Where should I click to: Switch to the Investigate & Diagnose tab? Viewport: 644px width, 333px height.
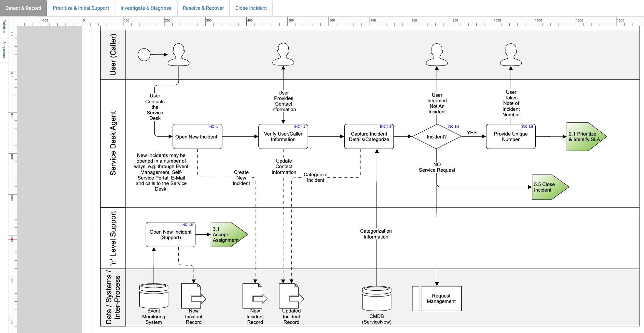(145, 8)
